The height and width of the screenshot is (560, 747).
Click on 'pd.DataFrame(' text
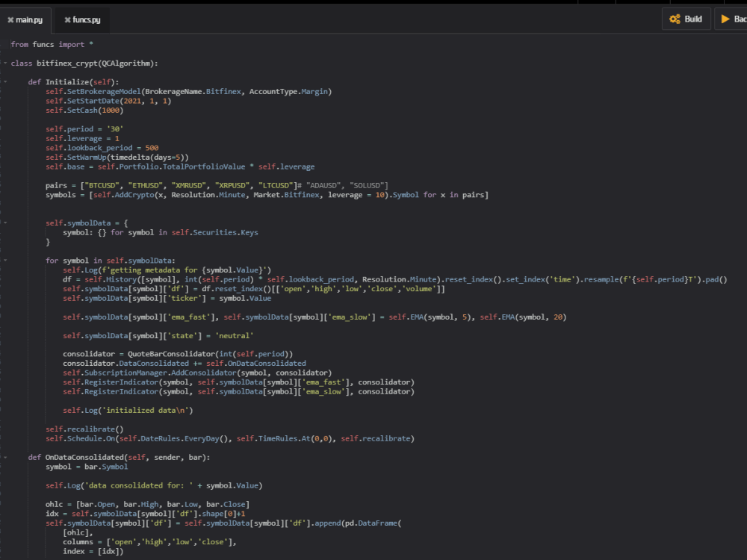(x=373, y=523)
